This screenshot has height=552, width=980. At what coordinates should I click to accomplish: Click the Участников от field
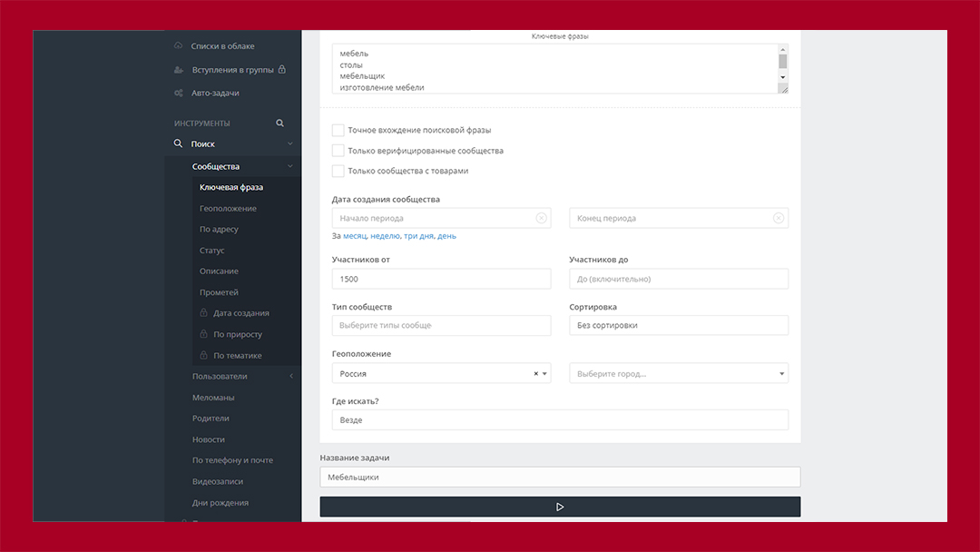pos(441,279)
